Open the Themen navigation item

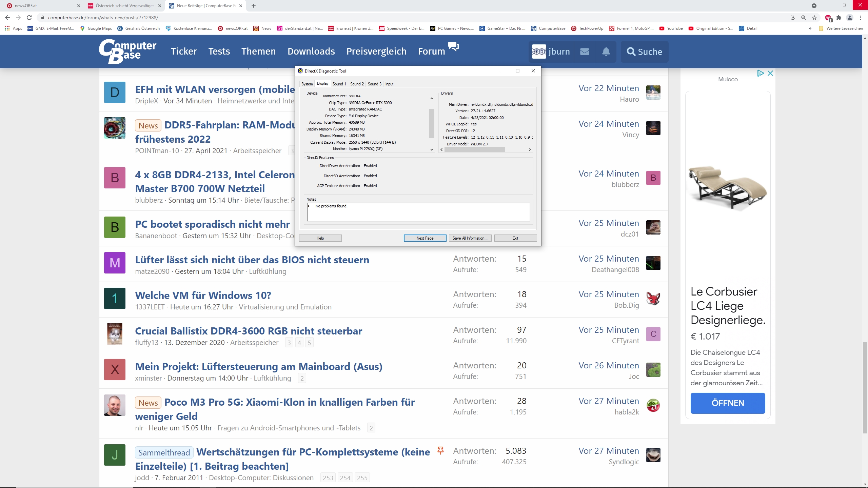click(x=258, y=52)
